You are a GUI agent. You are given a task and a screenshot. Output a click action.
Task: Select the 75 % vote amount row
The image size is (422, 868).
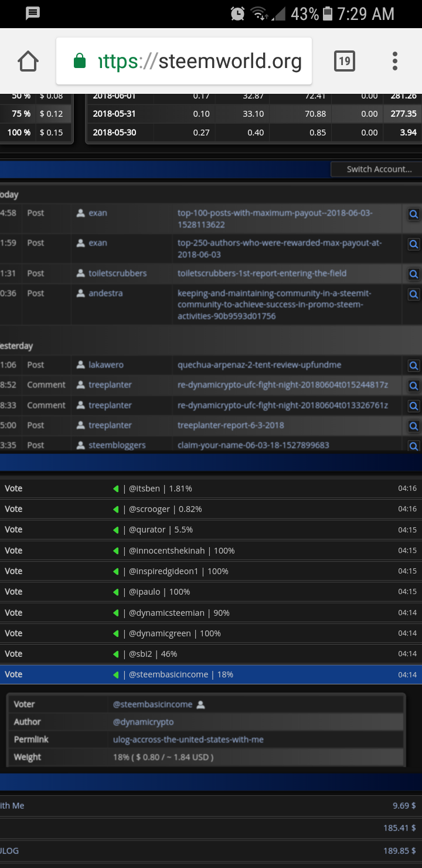pyautogui.click(x=36, y=114)
